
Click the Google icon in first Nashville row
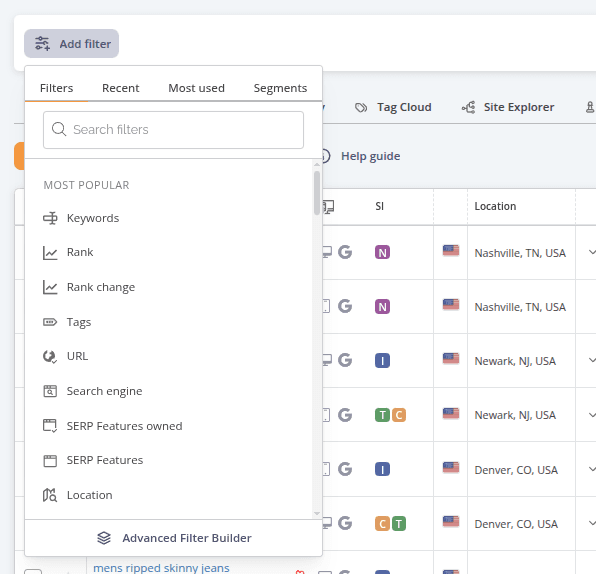tap(345, 252)
